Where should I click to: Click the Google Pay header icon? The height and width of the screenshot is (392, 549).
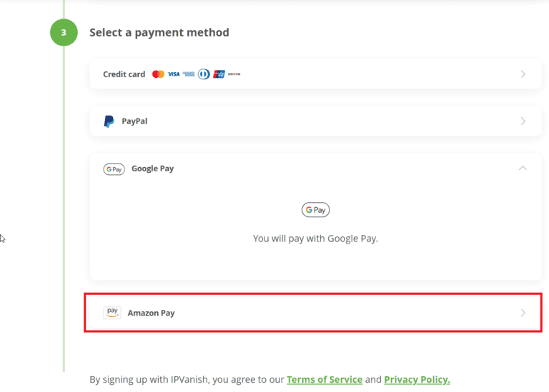tap(114, 169)
